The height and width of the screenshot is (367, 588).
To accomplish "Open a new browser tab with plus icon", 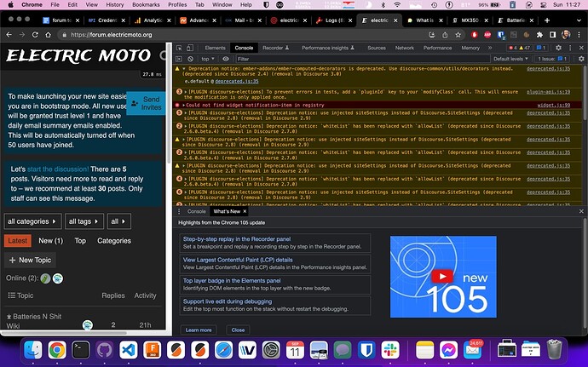I will [x=547, y=20].
